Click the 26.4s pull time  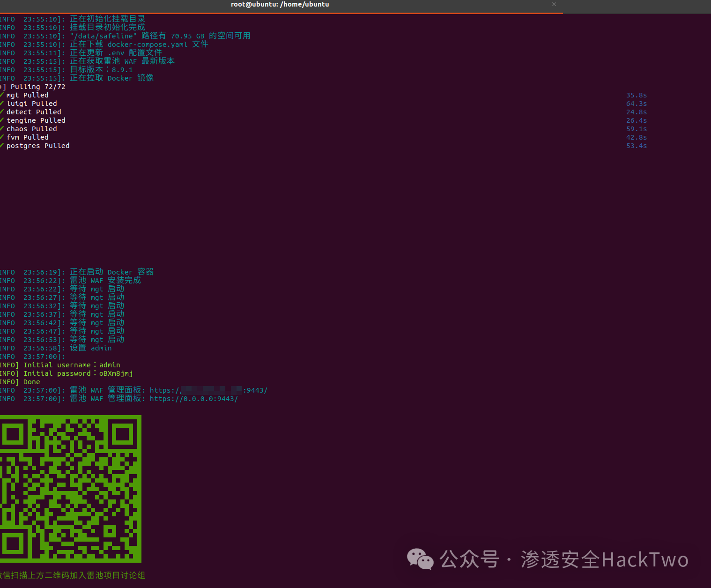click(637, 120)
